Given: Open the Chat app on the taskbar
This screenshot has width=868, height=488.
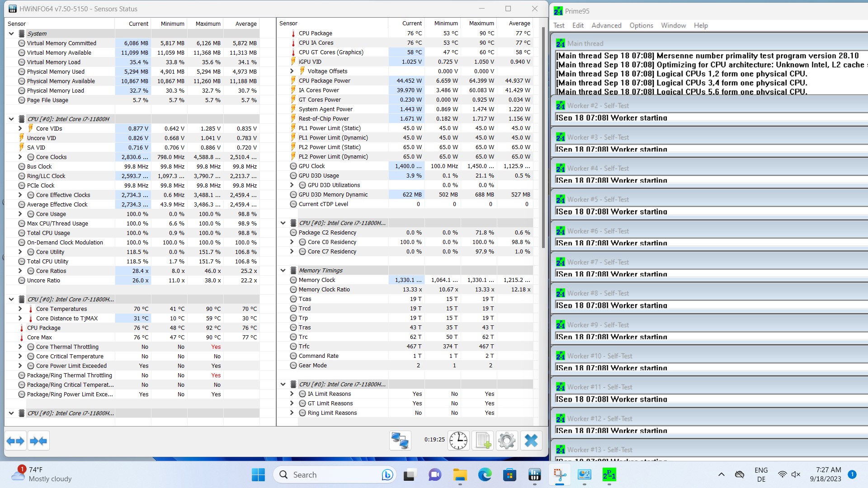Looking at the screenshot, I should [435, 475].
